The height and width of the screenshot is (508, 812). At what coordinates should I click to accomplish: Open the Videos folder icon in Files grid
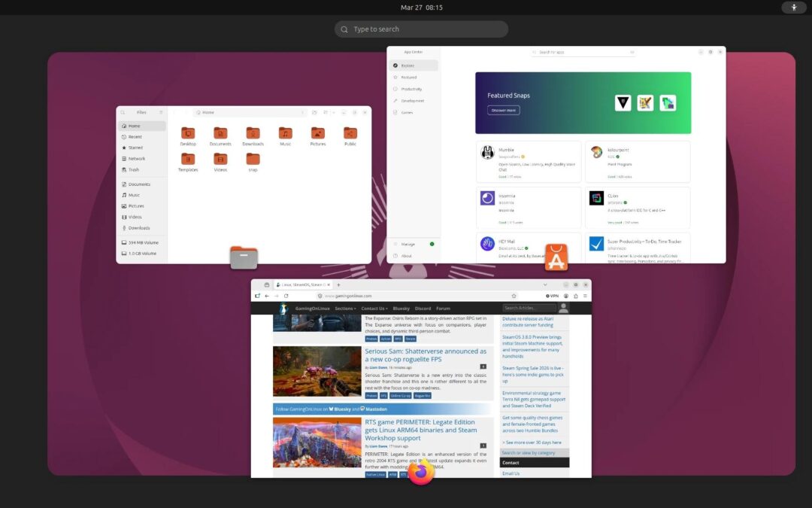click(x=220, y=159)
